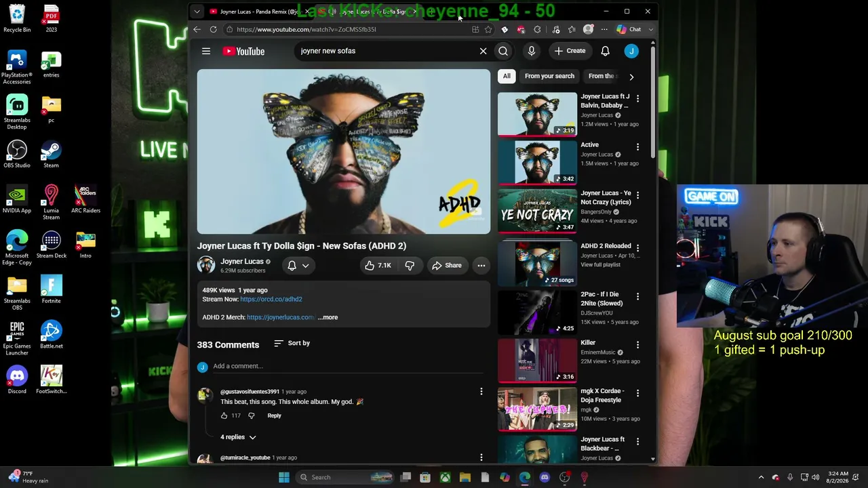
Task: Open Windows Start menu
Action: [x=284, y=477]
